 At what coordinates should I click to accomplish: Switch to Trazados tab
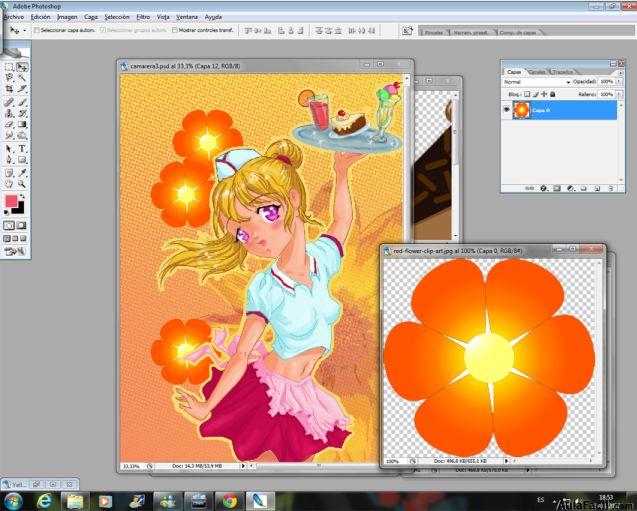coord(563,72)
